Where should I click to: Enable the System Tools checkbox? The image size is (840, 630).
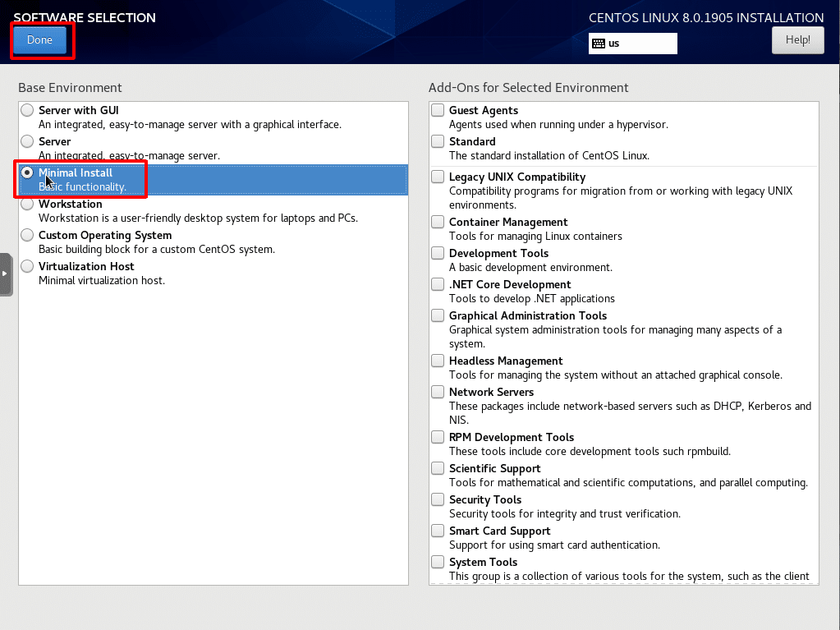click(x=438, y=562)
